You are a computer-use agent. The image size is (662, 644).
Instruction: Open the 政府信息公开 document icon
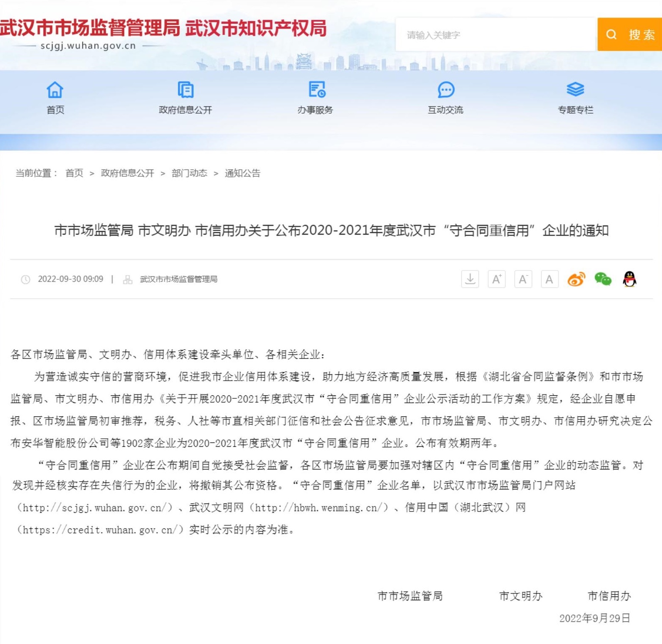click(185, 90)
